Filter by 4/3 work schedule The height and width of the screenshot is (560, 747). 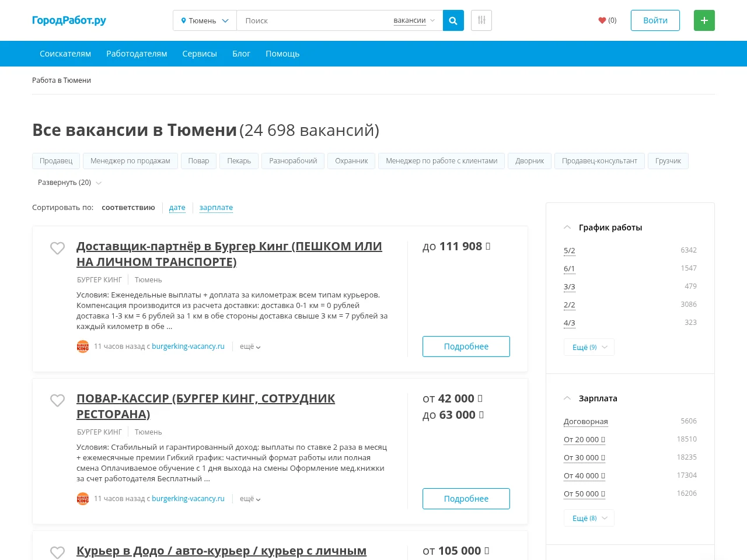[x=570, y=323]
